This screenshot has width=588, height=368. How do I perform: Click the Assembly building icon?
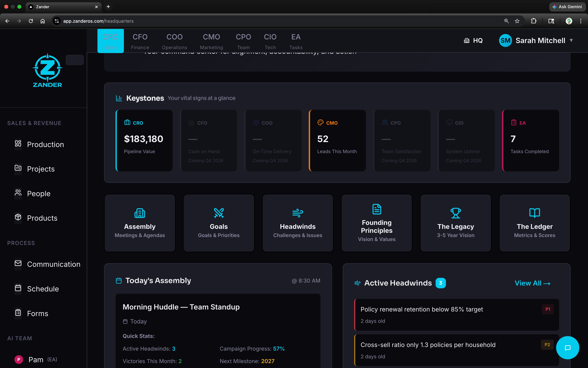point(140,213)
